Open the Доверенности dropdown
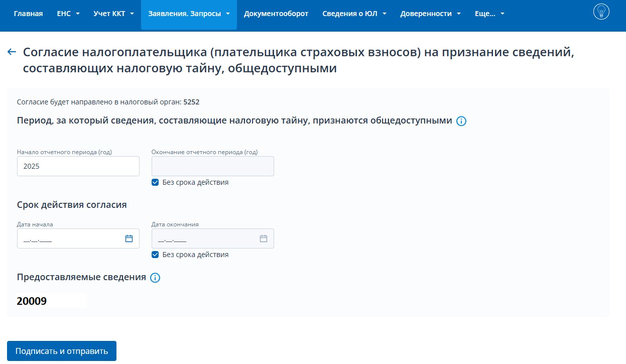Screen dimensions: 626x364 coord(430,14)
